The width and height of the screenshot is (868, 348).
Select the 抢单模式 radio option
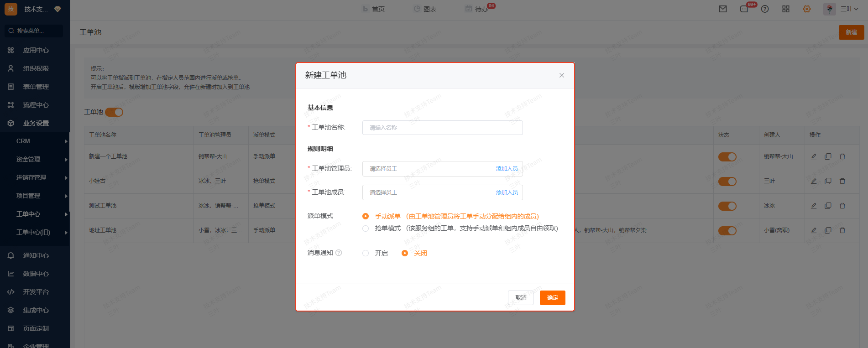pos(366,229)
